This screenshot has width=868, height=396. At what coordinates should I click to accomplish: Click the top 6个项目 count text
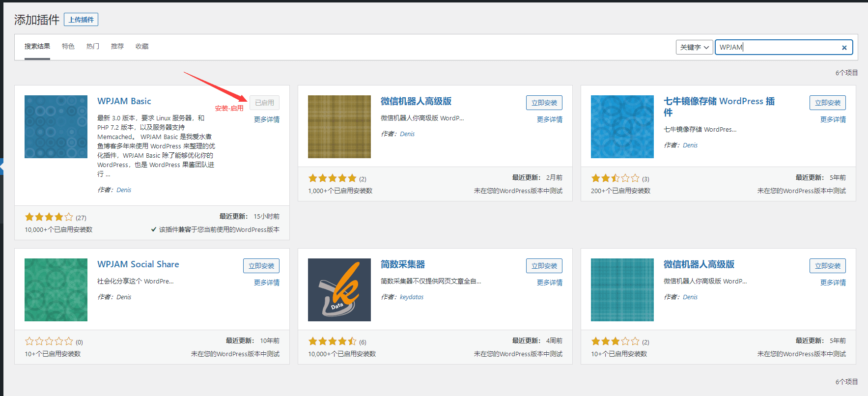(x=846, y=73)
